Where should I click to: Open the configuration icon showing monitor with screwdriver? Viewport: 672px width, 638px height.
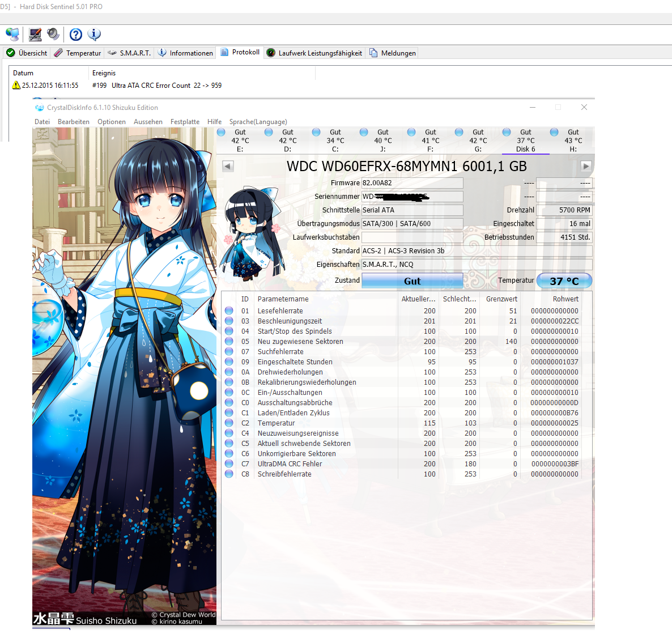pos(35,34)
